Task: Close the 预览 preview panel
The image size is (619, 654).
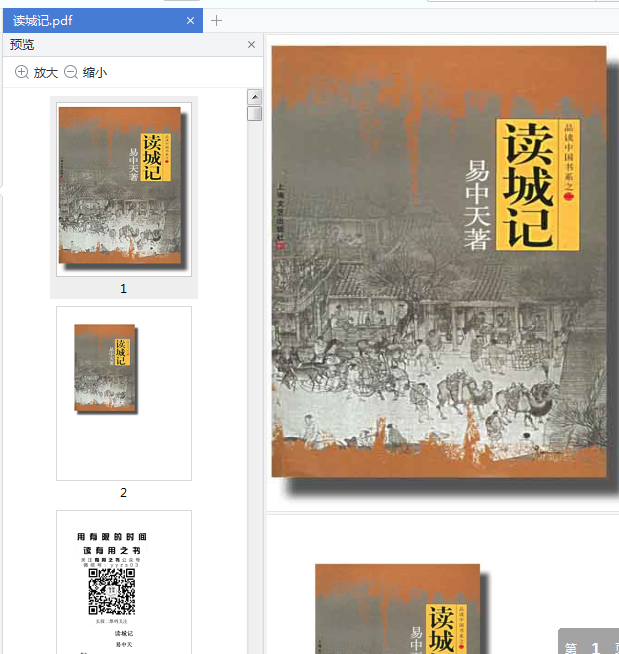Action: 251,45
